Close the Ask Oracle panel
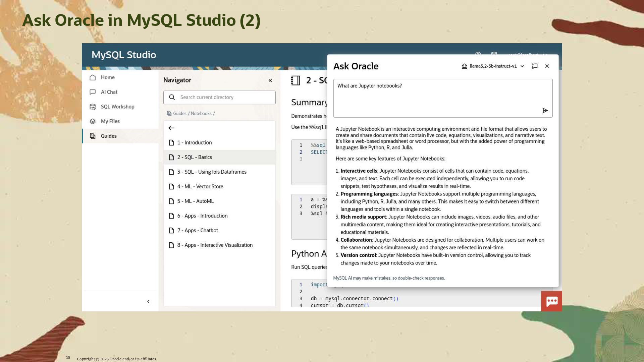Viewport: 644px width, 362px height. [547, 66]
